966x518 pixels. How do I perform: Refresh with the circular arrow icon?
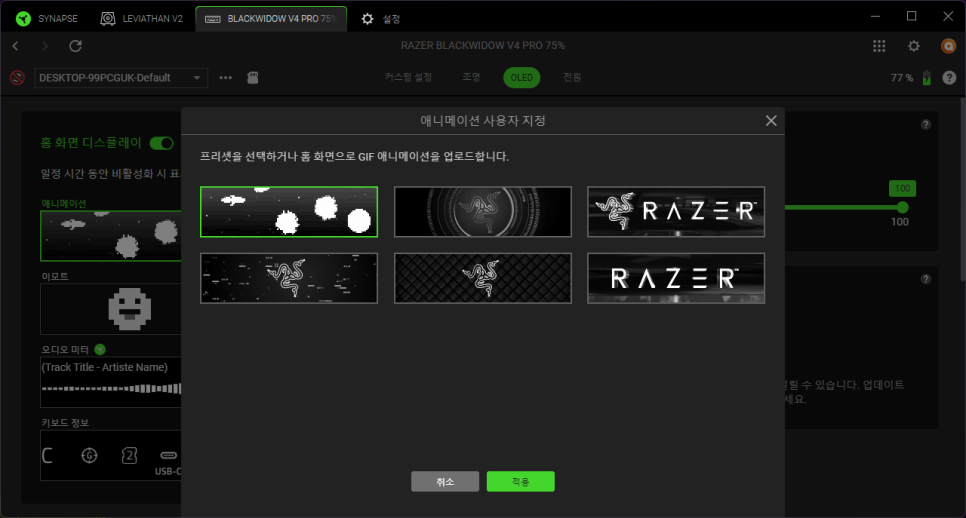75,46
